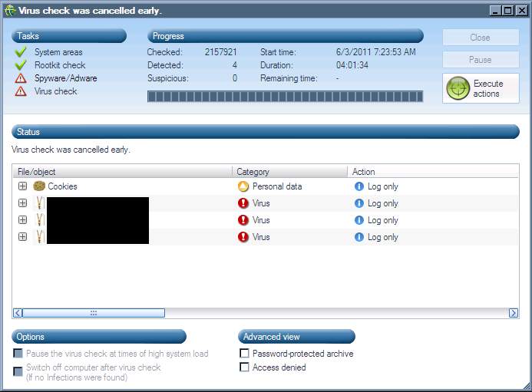Enable Password-protected archive checkbox
Screen dimensions: 532x392
(x=244, y=354)
